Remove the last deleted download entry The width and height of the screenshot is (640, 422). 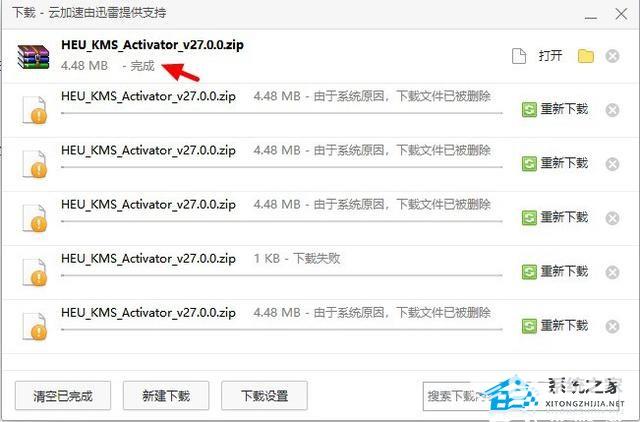(612, 326)
